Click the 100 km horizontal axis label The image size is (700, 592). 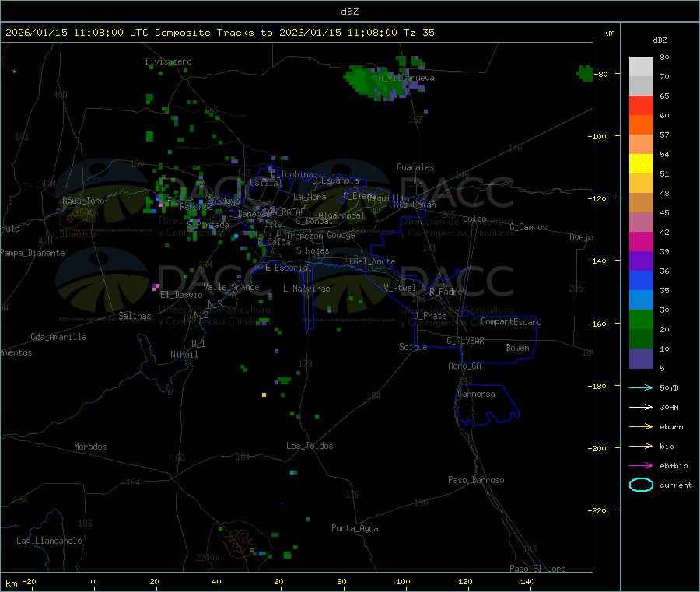(403, 581)
